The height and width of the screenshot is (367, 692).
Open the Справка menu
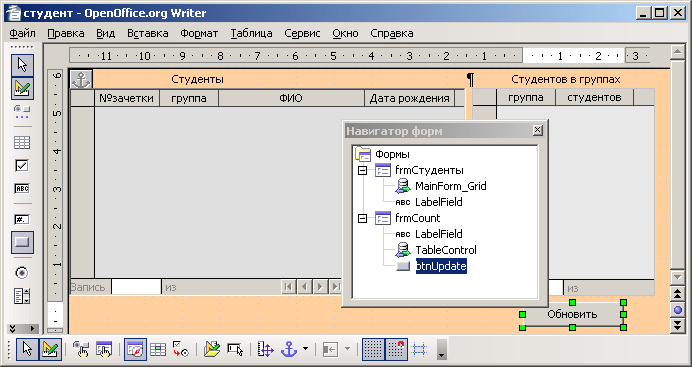392,34
